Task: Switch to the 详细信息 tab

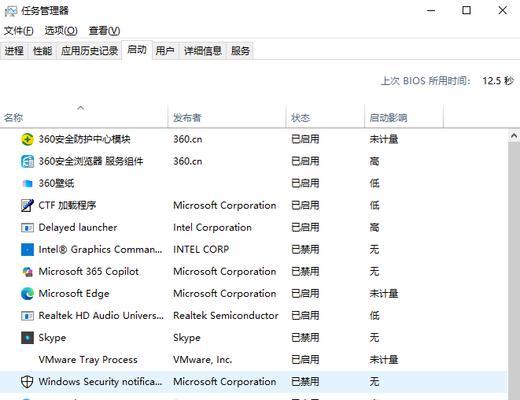Action: pos(203,51)
